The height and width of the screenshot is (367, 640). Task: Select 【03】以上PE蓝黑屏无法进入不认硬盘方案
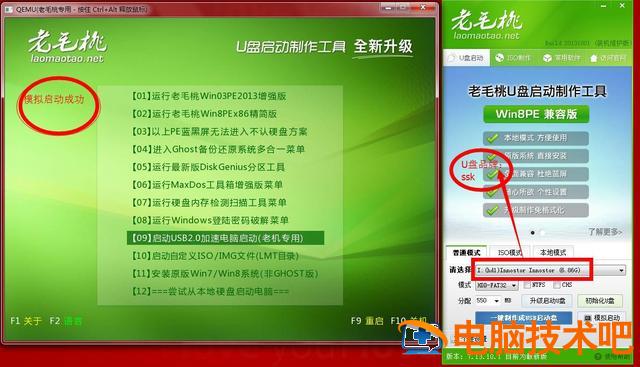[x=219, y=131]
